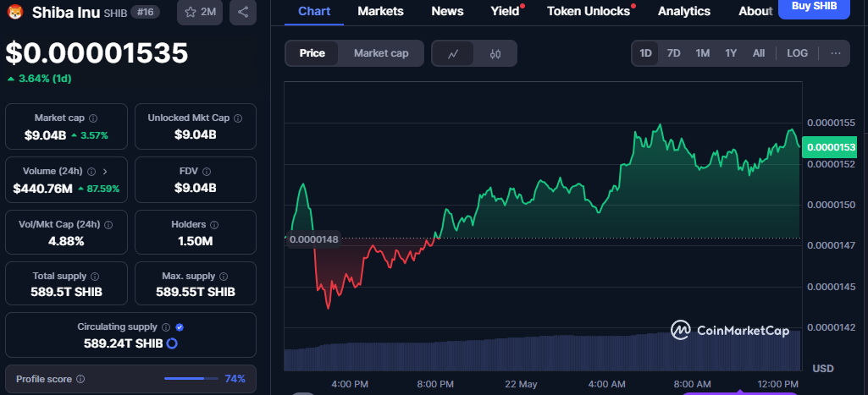
Task: Click the Vol/Mkt Cap info icon
Action: pyautogui.click(x=108, y=225)
